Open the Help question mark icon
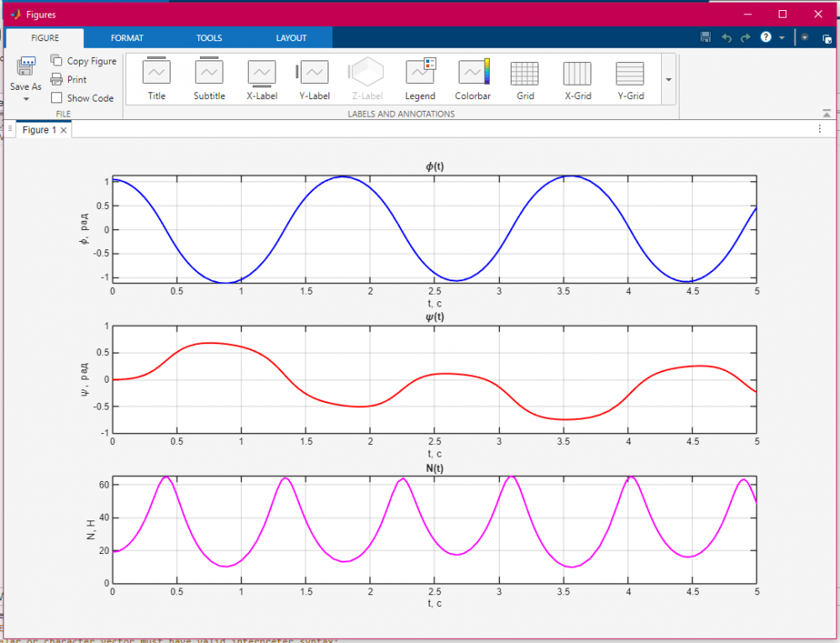The image size is (840, 643). (765, 38)
